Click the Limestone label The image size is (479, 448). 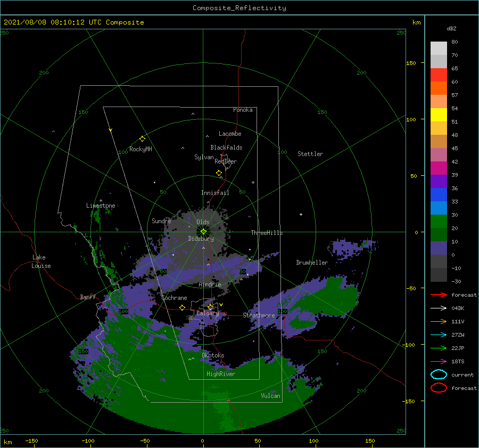[101, 206]
